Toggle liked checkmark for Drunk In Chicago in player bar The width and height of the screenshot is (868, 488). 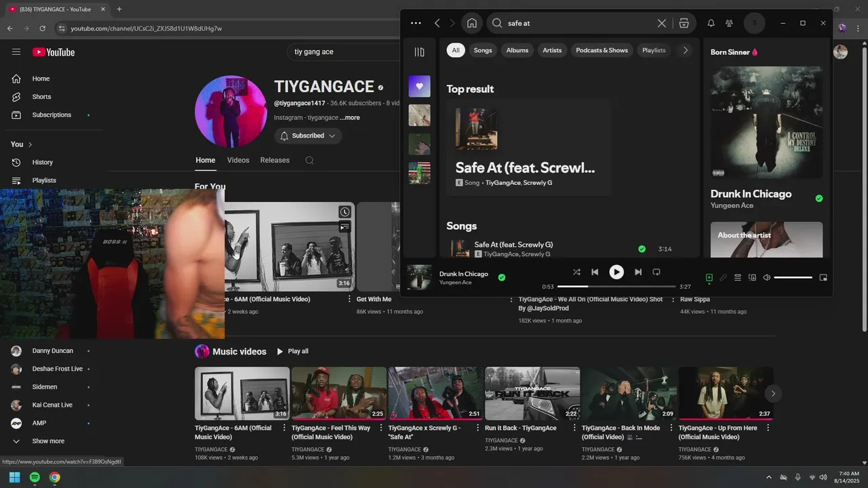pos(502,277)
